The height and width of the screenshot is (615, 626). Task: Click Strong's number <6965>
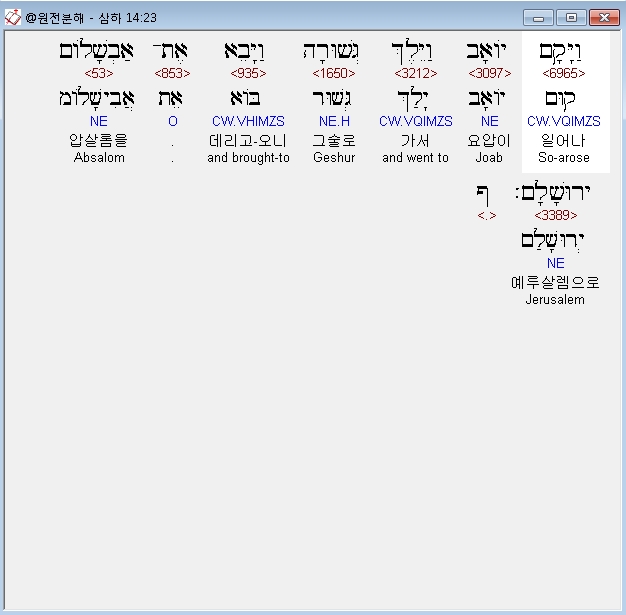pyautogui.click(x=564, y=73)
